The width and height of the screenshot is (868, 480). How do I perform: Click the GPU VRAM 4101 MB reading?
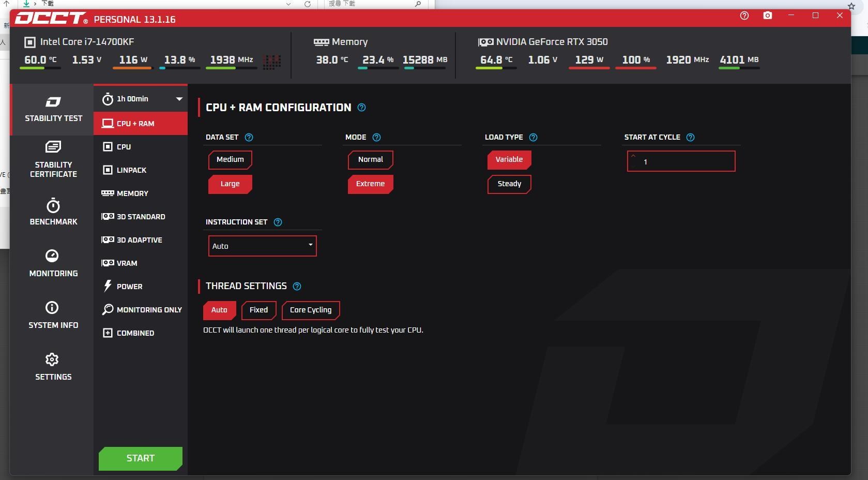[739, 60]
